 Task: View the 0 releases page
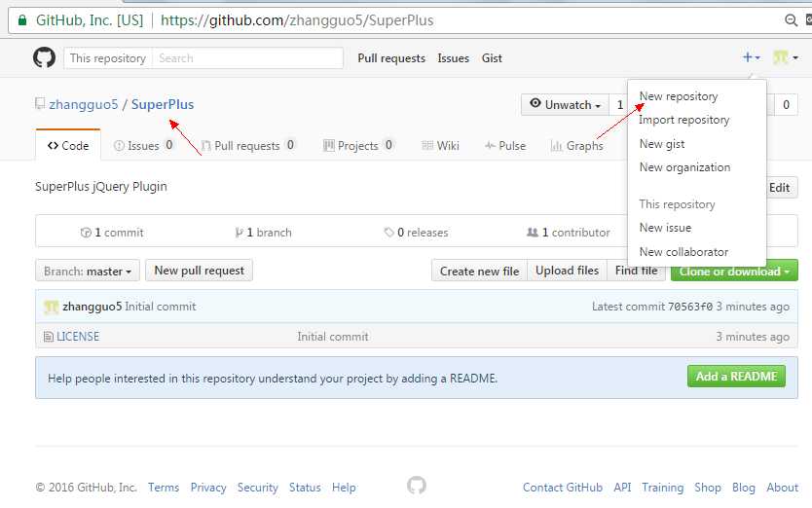[x=417, y=233]
